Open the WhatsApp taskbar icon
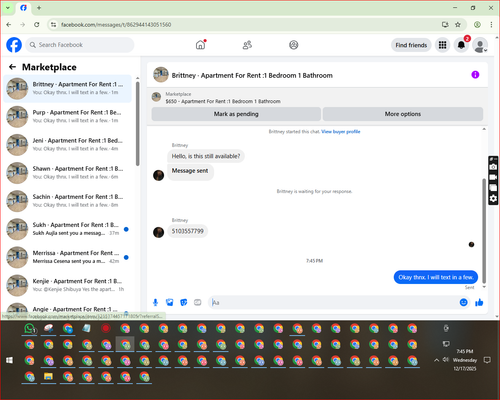Screen dimensions: 500x400 tap(30, 329)
